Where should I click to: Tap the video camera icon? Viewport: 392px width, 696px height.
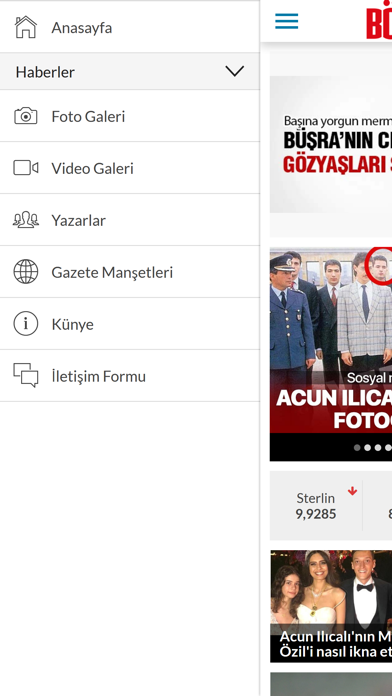26,168
